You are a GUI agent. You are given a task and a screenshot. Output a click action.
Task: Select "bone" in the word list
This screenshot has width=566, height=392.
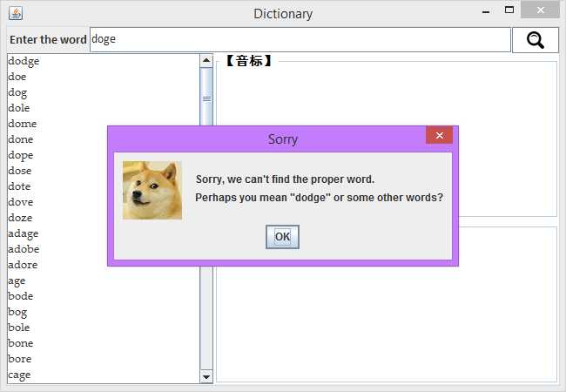[x=104, y=343]
